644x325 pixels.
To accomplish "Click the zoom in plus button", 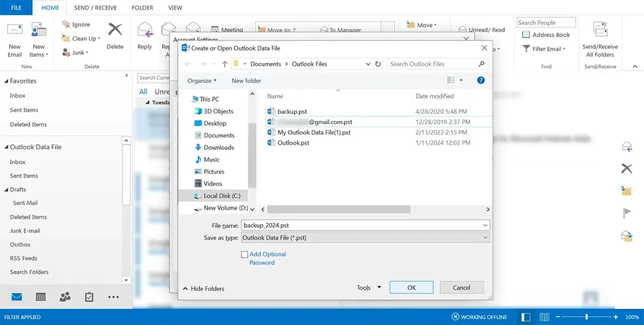I will point(615,317).
